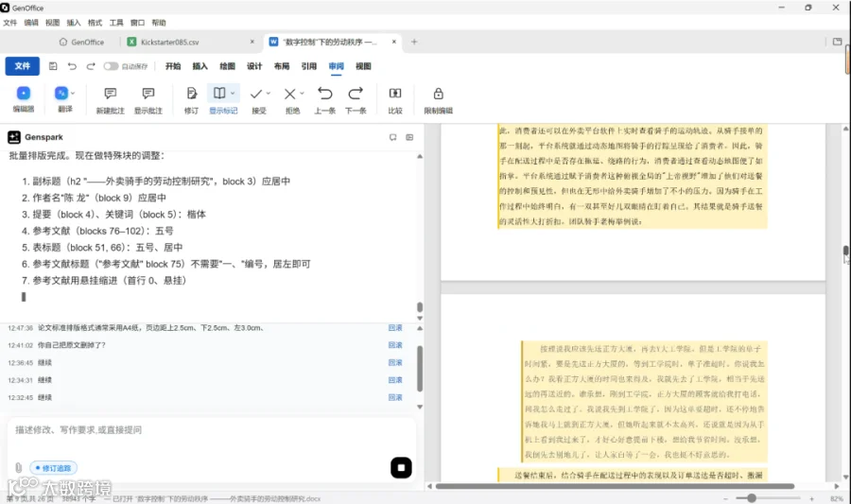Click zoom out minus in status bar
The image size is (851, 504).
[725, 498]
